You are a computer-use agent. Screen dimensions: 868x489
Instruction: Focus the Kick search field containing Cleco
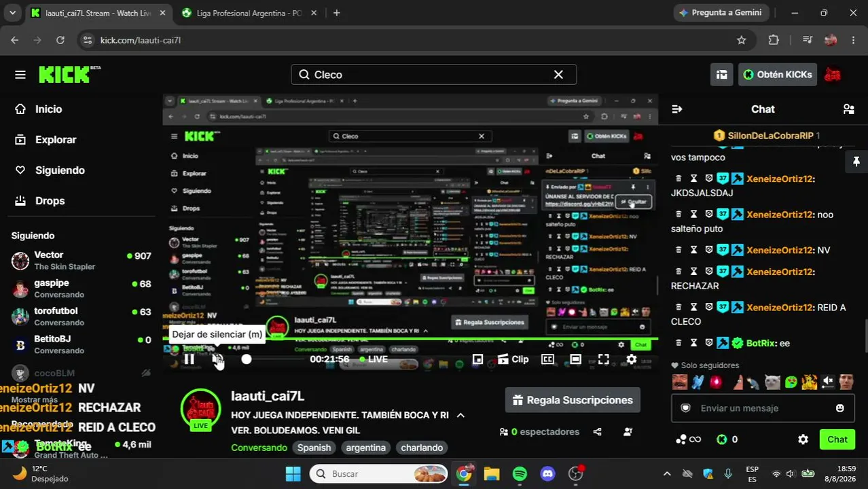[x=434, y=75]
